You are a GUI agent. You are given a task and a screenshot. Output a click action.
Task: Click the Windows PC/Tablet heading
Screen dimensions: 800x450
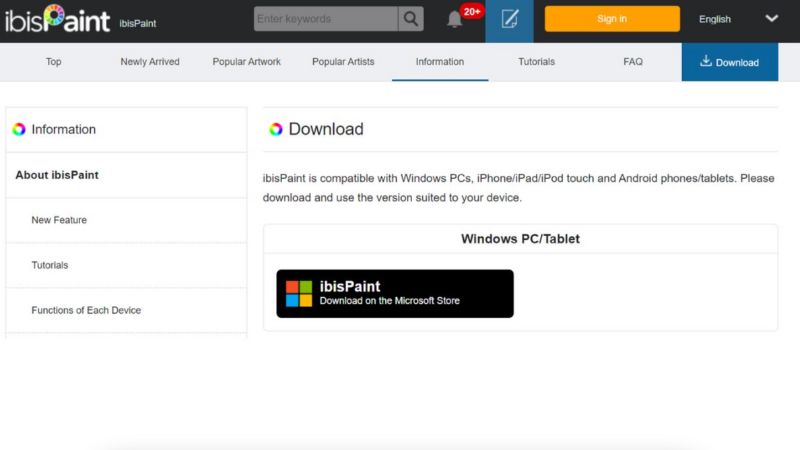(520, 239)
